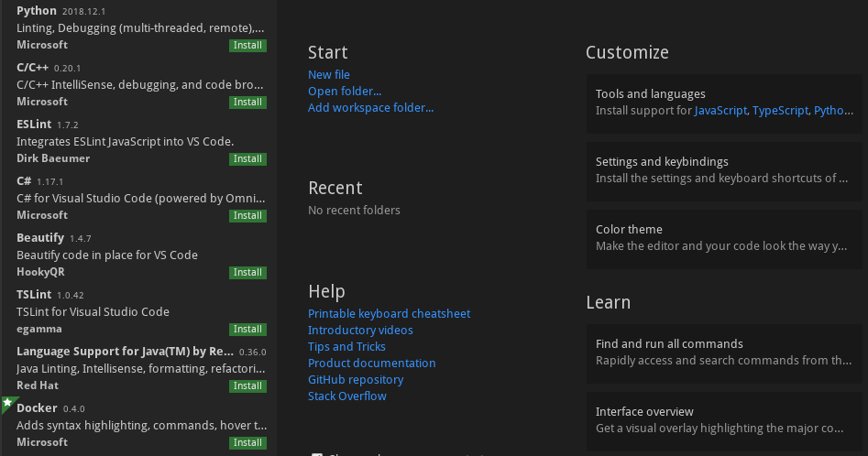Click the green star badge on the Docker extension
Viewport: 868px width, 456px height.
(x=7, y=404)
